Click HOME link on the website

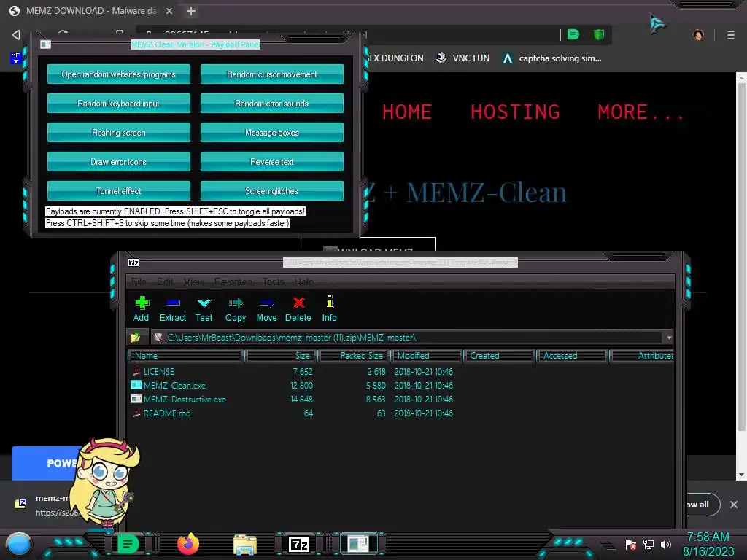pos(407,112)
